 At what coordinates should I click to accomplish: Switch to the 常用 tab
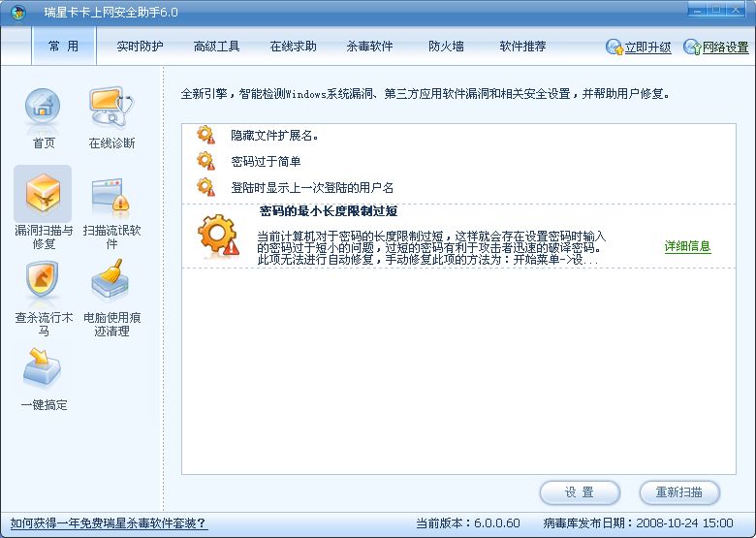click(64, 46)
